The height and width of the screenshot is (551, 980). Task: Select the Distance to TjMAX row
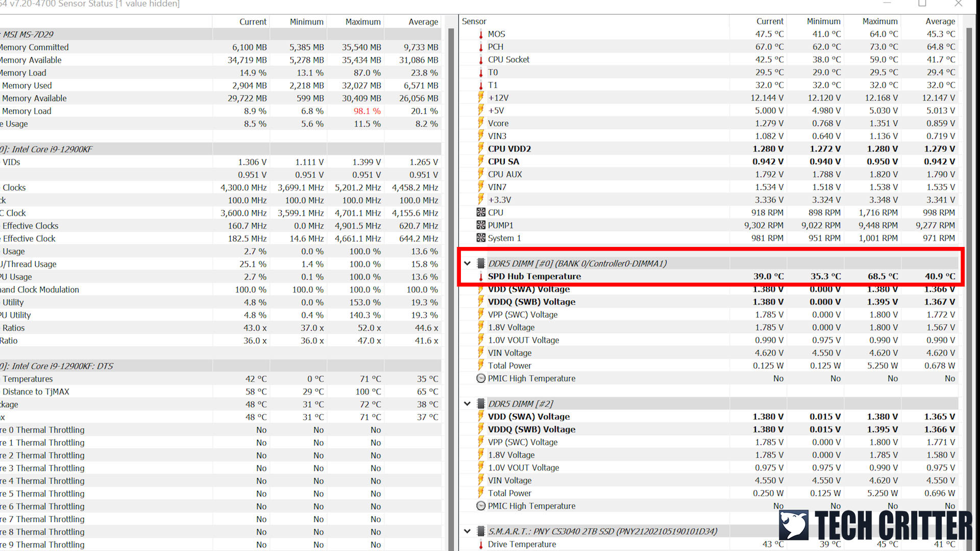pyautogui.click(x=220, y=391)
